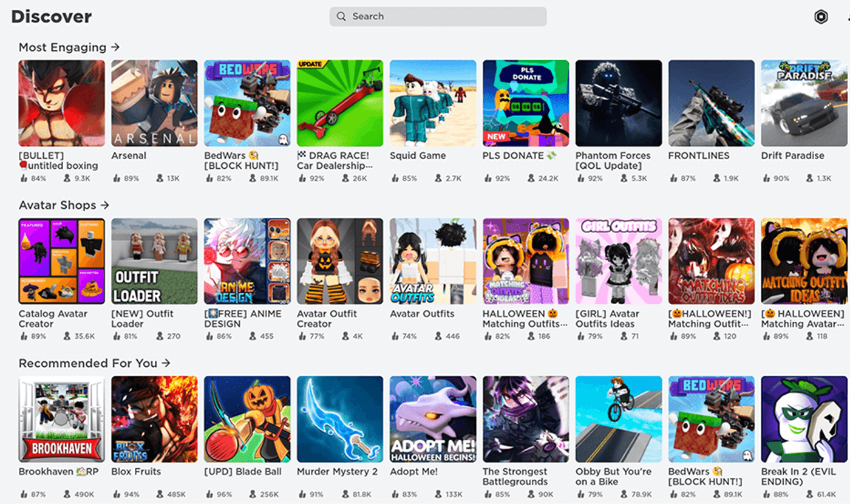Click thumbs-up icon under Catalog Avatar Creator
This screenshot has height=504, width=850.
coord(23,336)
